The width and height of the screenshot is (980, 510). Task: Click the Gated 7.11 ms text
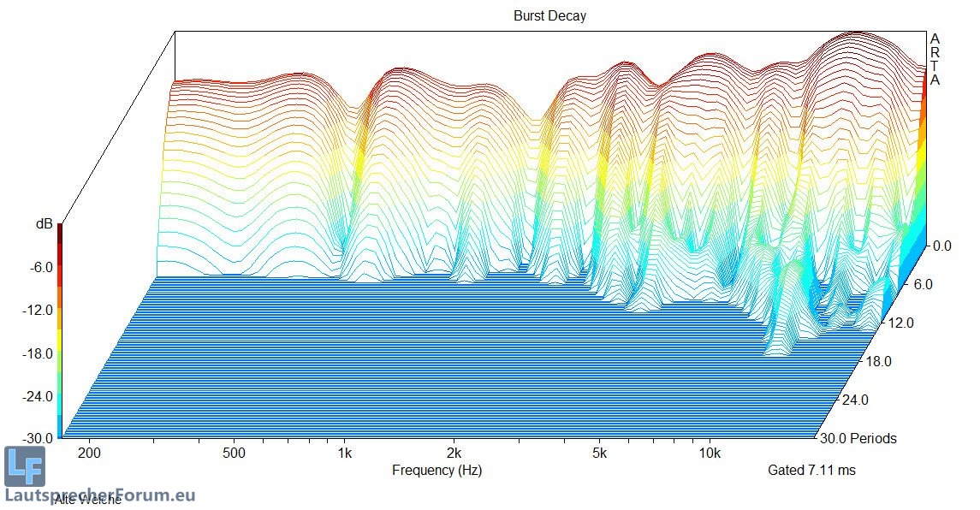811,470
